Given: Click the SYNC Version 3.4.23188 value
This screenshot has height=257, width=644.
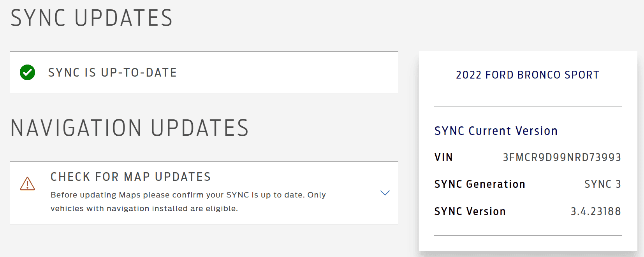Looking at the screenshot, I should 595,211.
